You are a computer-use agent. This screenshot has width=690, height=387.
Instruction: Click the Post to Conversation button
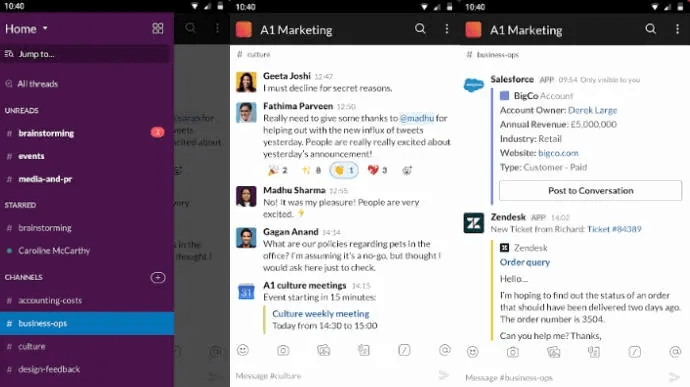pyautogui.click(x=591, y=191)
